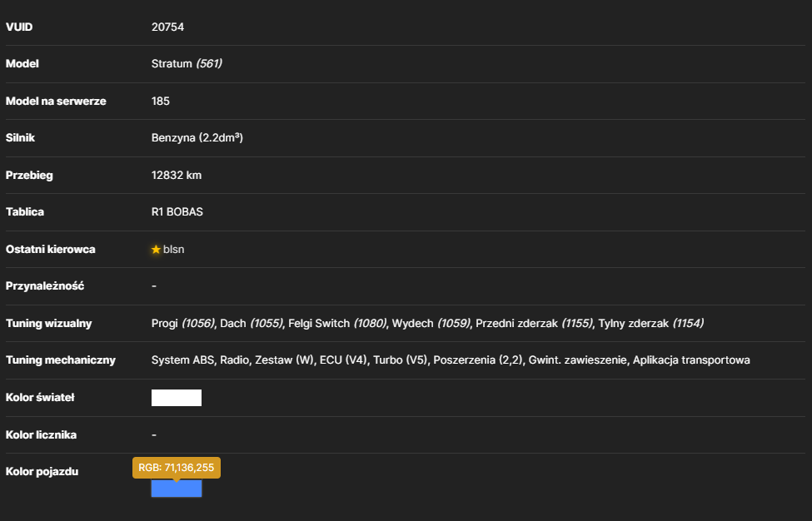Click the Tuning mechaniczny label

(61, 360)
